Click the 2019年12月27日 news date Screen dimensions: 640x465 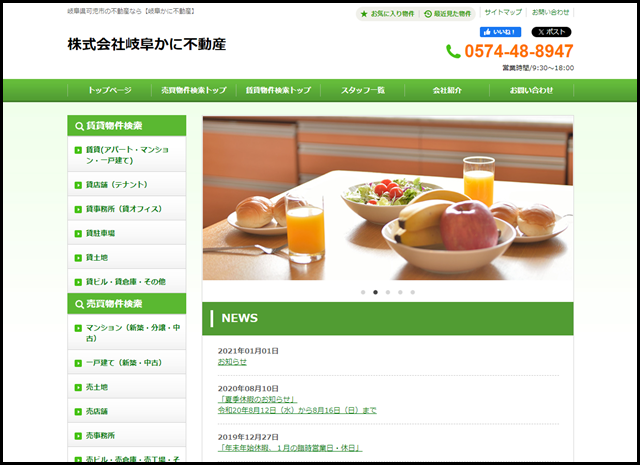(x=248, y=437)
